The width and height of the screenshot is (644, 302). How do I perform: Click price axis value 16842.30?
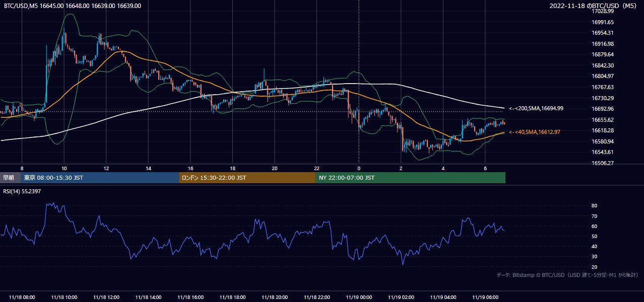click(603, 65)
